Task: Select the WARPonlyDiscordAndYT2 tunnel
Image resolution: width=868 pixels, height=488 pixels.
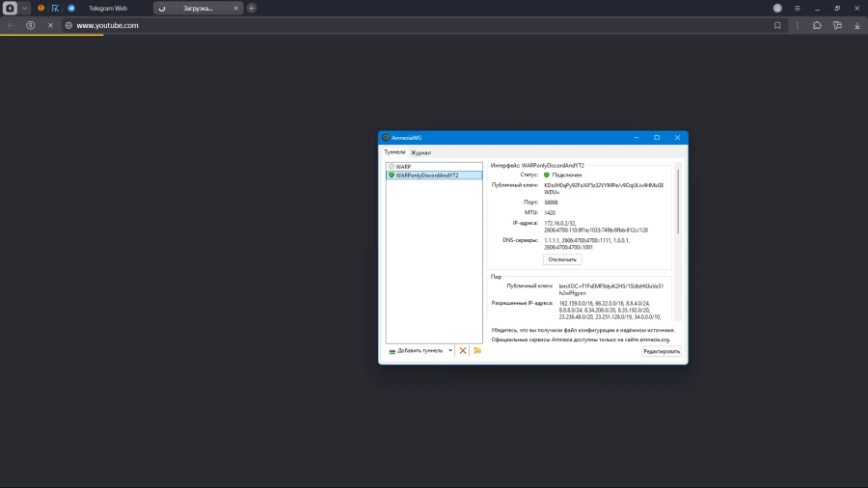Action: 426,176
